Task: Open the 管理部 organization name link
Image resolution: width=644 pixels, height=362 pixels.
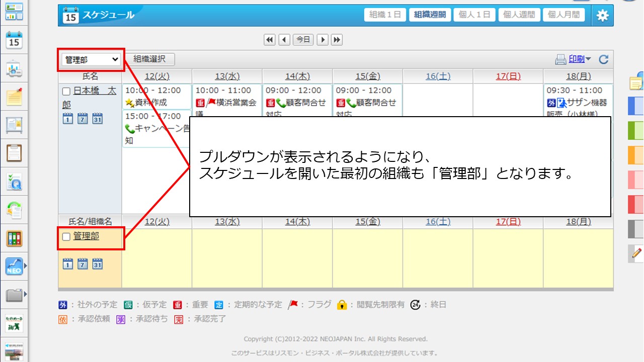Action: 86,236
